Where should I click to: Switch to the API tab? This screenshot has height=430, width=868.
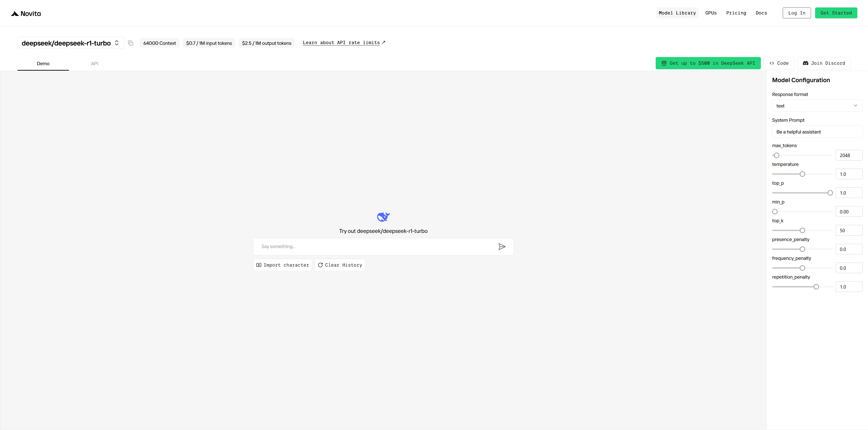(x=95, y=63)
